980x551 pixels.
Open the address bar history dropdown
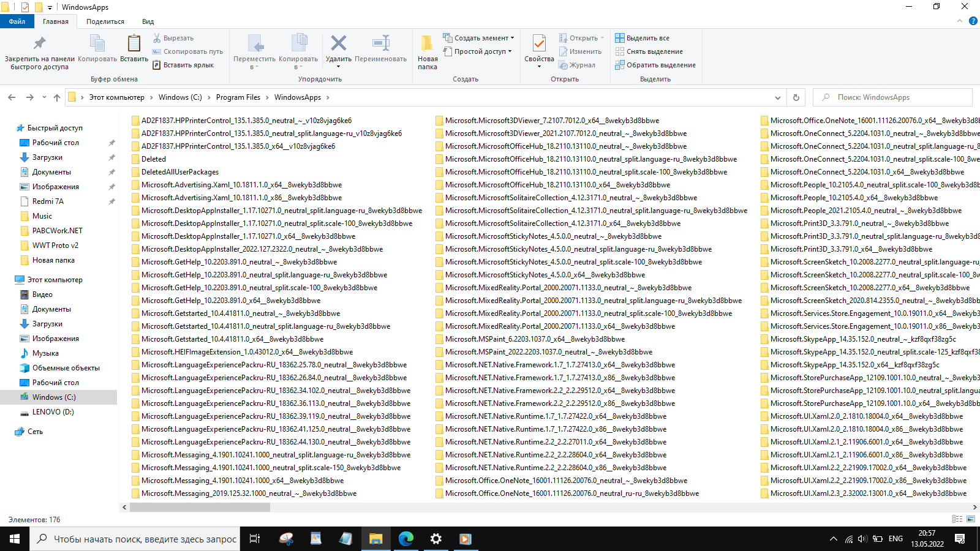point(777,97)
